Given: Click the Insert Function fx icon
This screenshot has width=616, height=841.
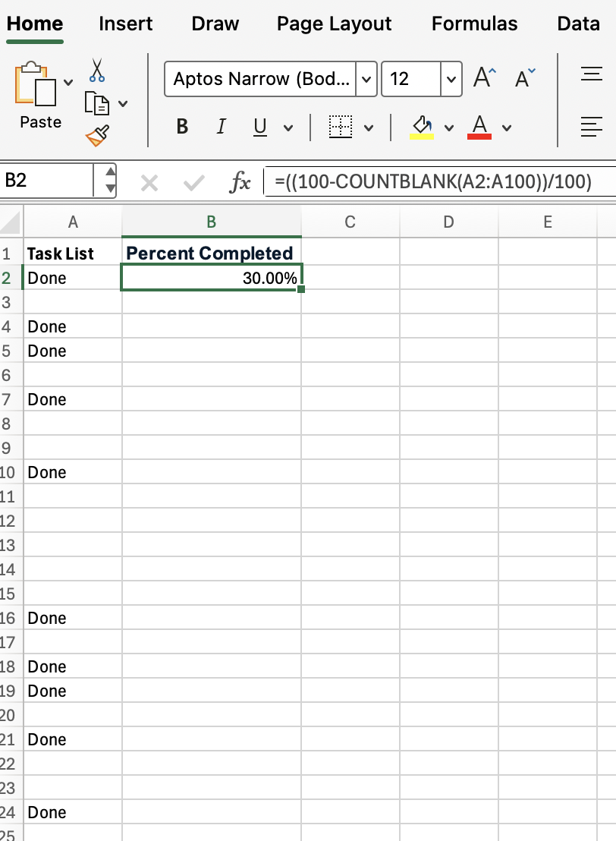Looking at the screenshot, I should pyautogui.click(x=240, y=182).
